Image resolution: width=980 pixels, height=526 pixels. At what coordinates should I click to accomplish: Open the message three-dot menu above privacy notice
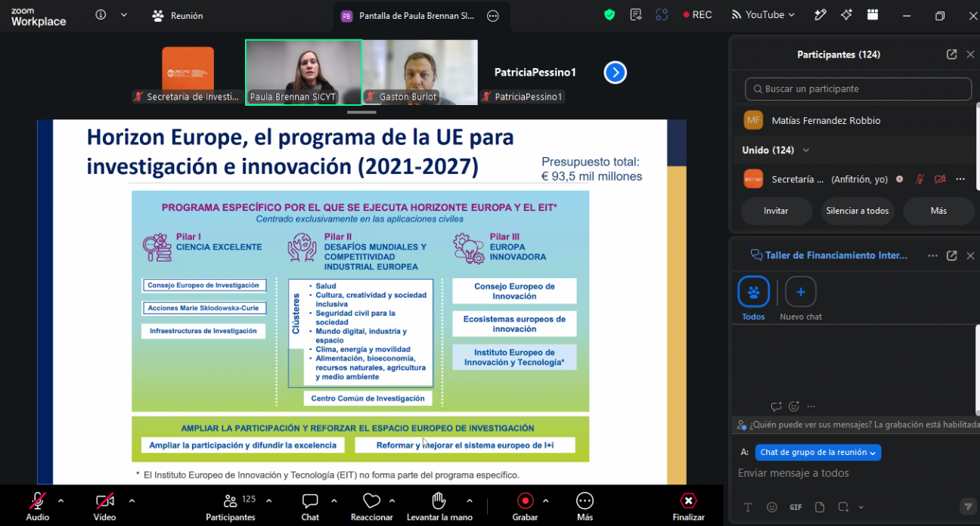[811, 407]
